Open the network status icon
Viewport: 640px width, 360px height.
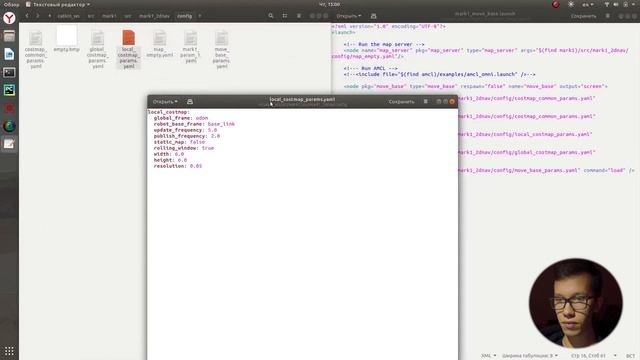point(607,4)
